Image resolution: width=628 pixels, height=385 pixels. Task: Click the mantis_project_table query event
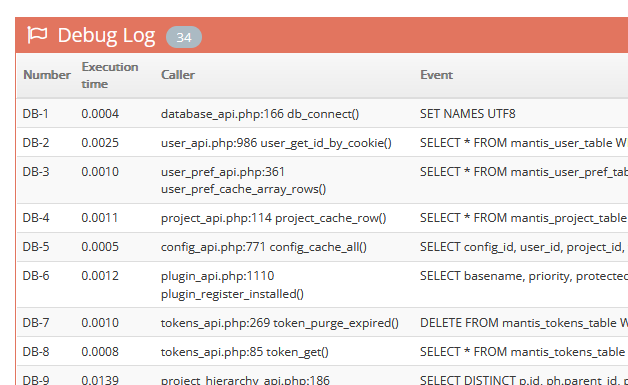(x=524, y=218)
